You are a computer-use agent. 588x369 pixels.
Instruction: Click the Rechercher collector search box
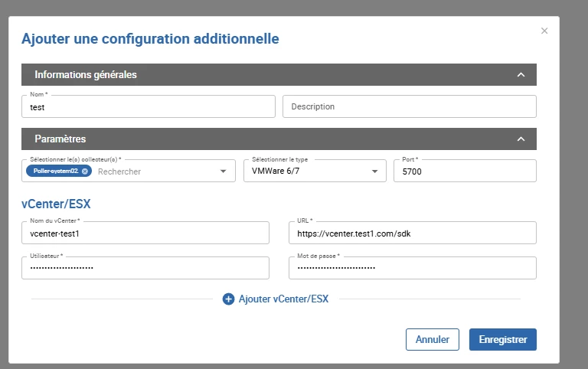[x=153, y=171]
